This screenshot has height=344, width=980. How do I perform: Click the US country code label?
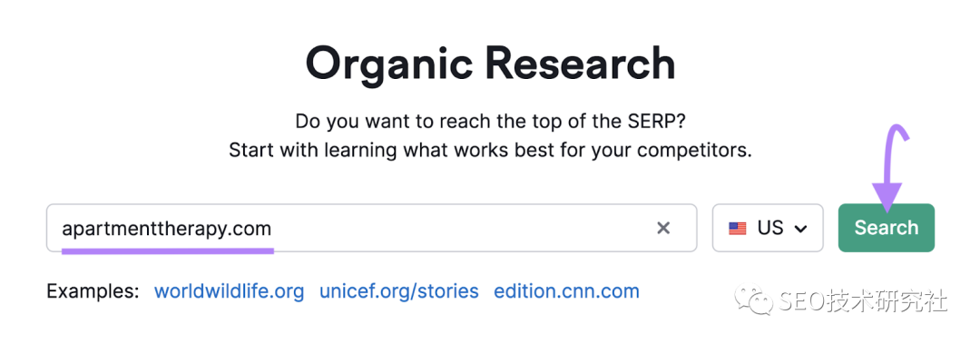click(770, 229)
